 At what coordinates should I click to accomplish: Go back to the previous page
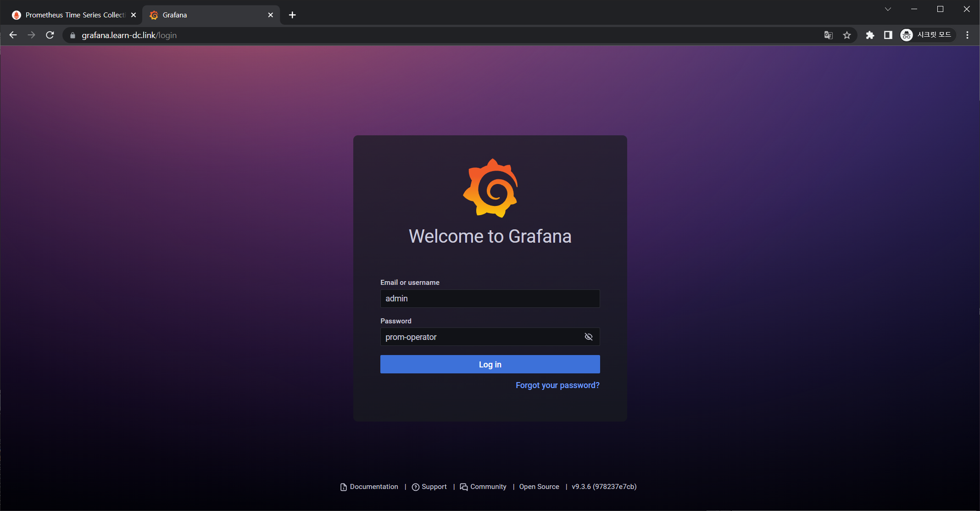coord(13,35)
